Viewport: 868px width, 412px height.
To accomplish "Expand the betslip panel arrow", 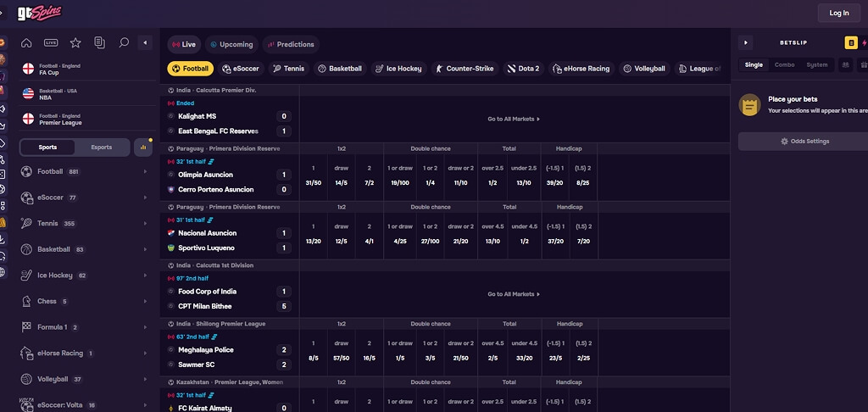I will pos(745,42).
